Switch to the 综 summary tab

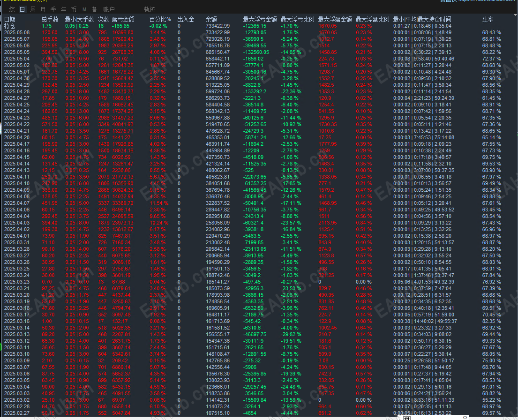point(12,9)
